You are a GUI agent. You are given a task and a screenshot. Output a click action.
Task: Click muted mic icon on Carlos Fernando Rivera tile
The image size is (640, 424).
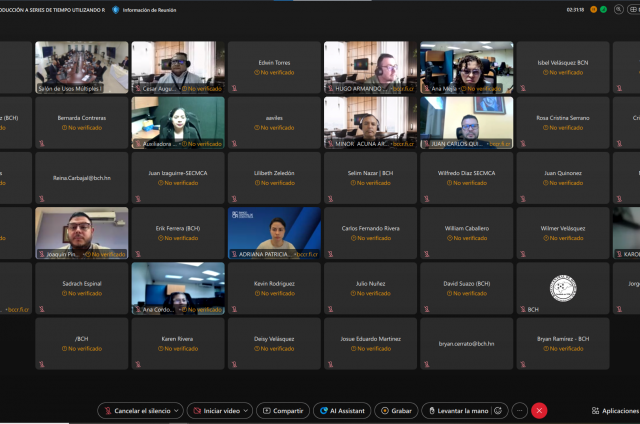coord(331,254)
